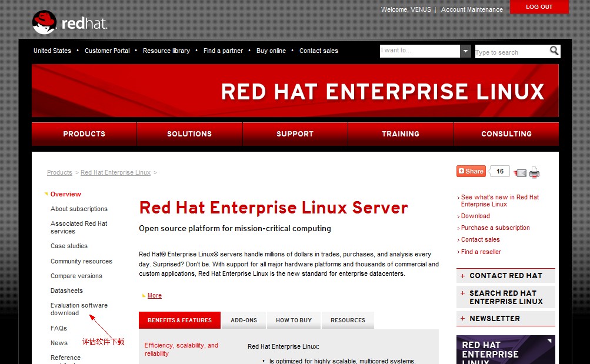The width and height of the screenshot is (590, 364).
Task: Click the share count 16 bubble
Action: (x=499, y=171)
